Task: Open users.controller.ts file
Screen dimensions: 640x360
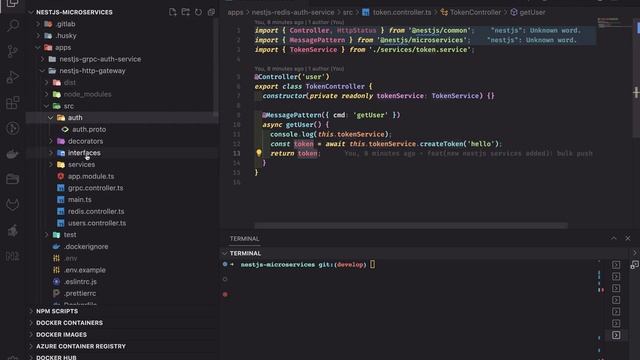Action: 97,223
